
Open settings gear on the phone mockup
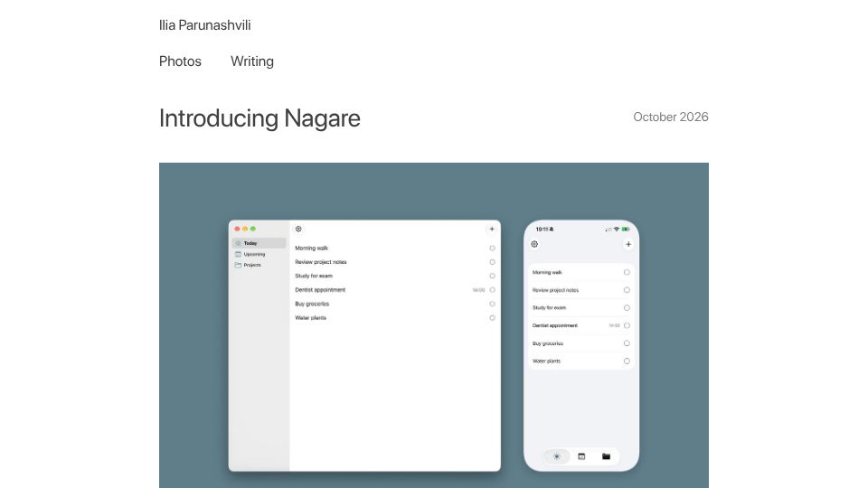(x=534, y=244)
